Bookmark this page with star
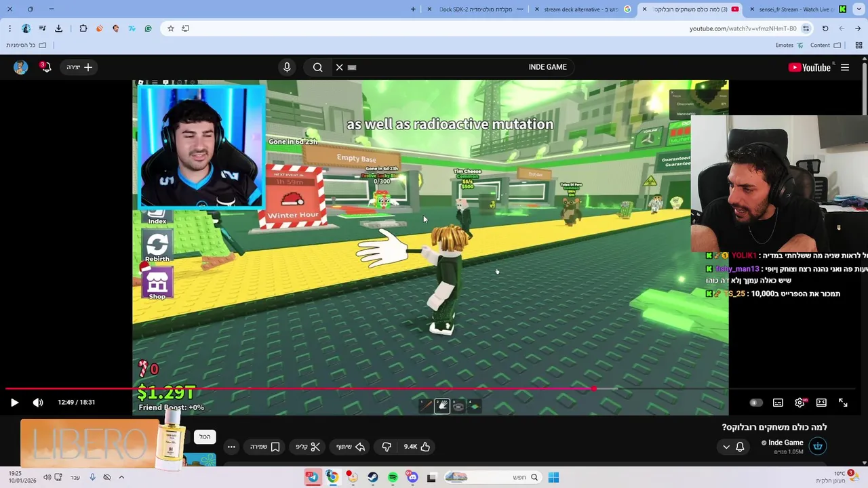This screenshot has width=868, height=488. (170, 28)
